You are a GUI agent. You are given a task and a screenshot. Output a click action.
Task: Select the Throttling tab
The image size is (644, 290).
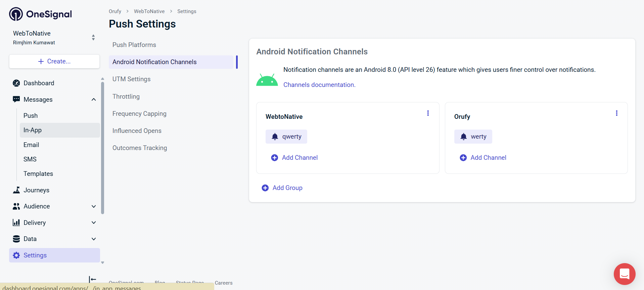[171, 96]
